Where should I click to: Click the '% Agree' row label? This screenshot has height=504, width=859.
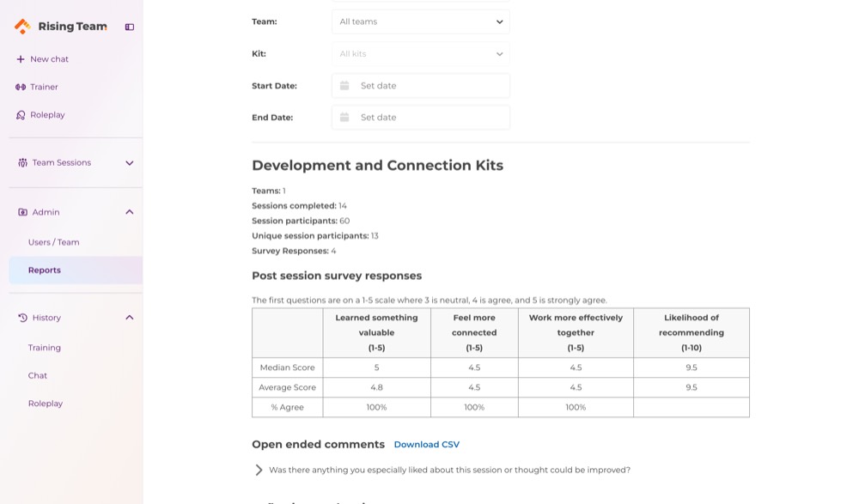click(287, 408)
